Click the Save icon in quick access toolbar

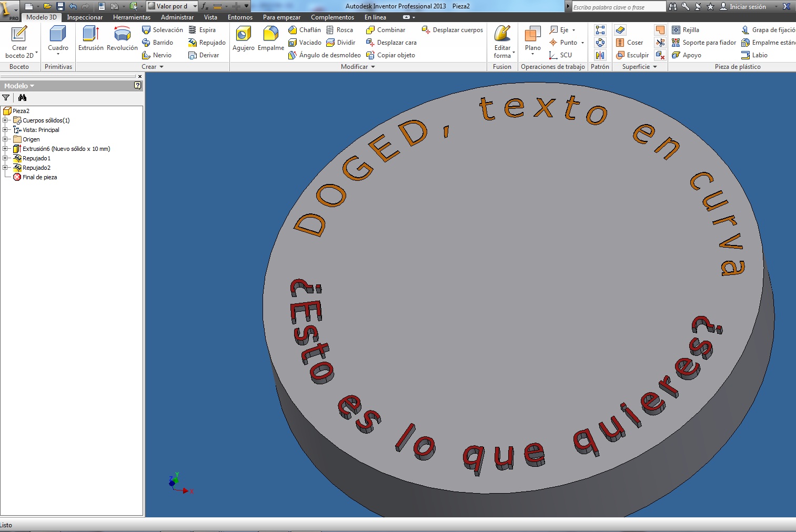coord(60,6)
